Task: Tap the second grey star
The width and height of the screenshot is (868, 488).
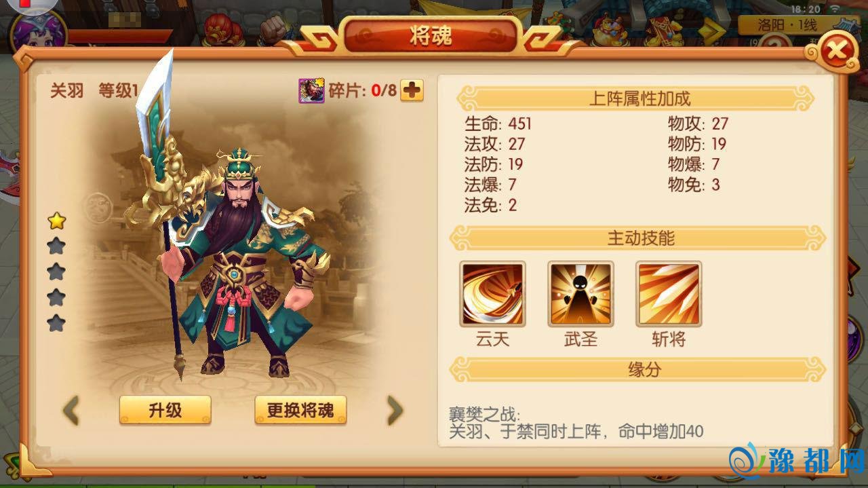Action: (56, 246)
